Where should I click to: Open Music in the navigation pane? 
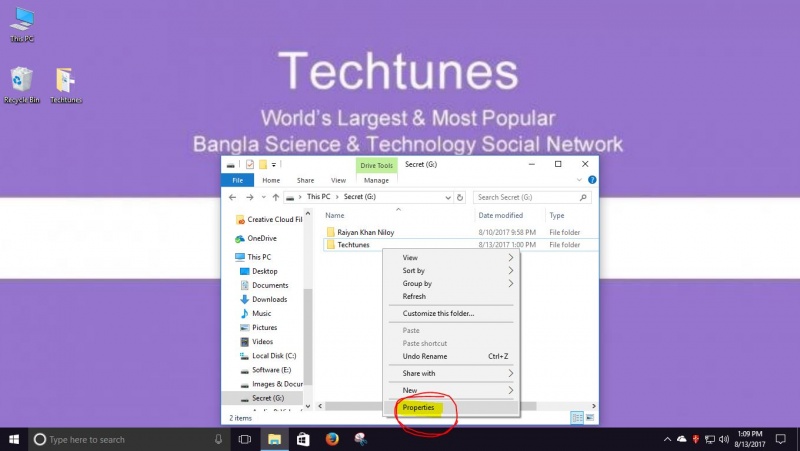pyautogui.click(x=256, y=313)
